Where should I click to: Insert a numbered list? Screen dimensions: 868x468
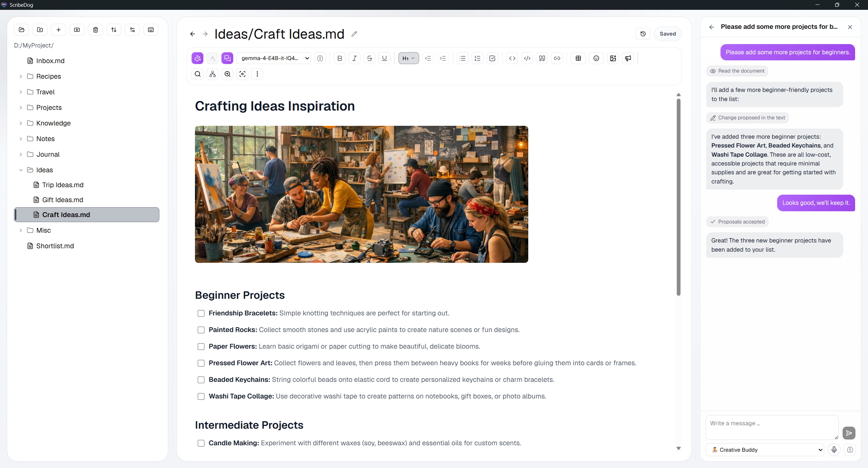click(x=478, y=58)
